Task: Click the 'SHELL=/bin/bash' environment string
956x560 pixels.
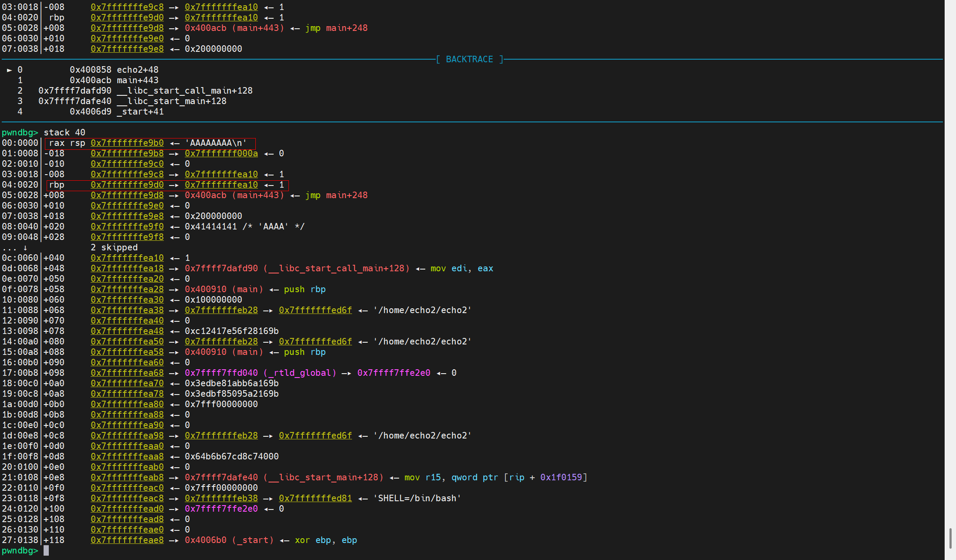Action: 417,498
